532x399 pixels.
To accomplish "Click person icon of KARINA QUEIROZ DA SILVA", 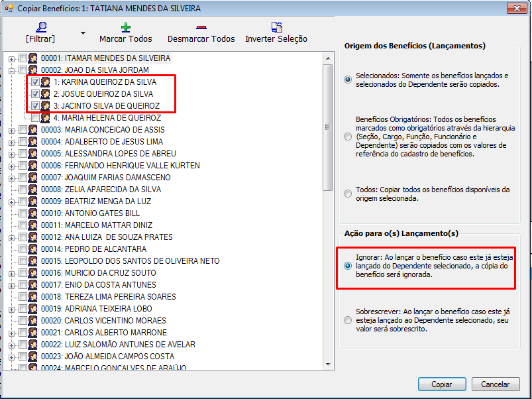I will click(45, 82).
